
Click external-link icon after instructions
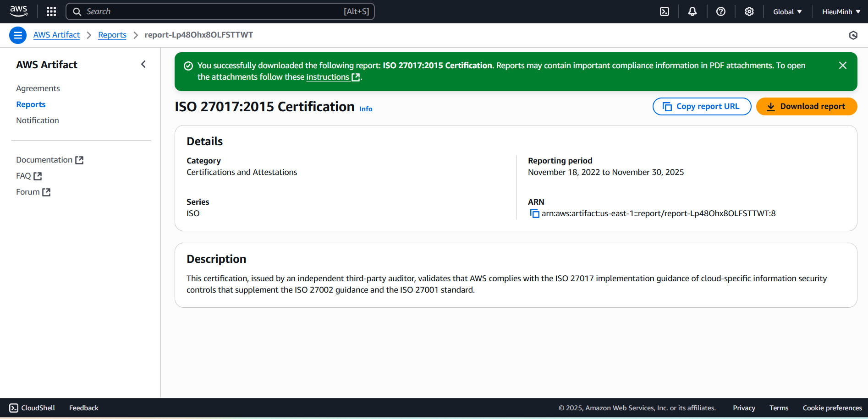pos(356,77)
